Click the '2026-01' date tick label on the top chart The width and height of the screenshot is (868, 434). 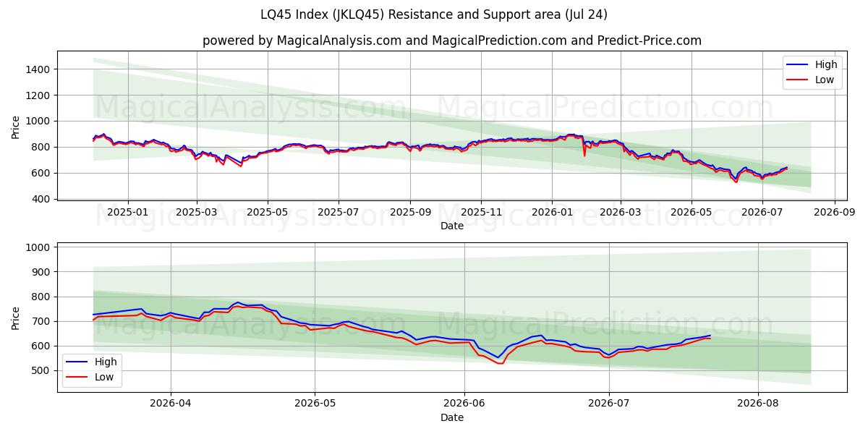(551, 212)
